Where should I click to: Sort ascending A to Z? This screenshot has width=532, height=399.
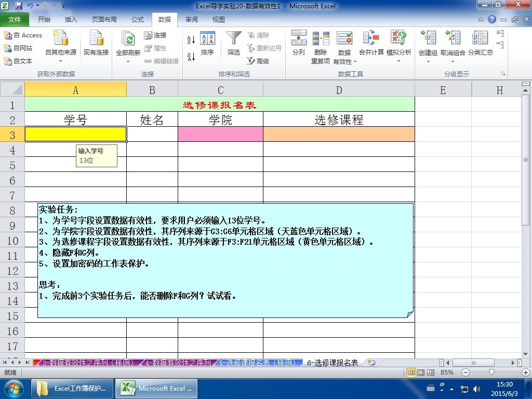pyautogui.click(x=191, y=39)
